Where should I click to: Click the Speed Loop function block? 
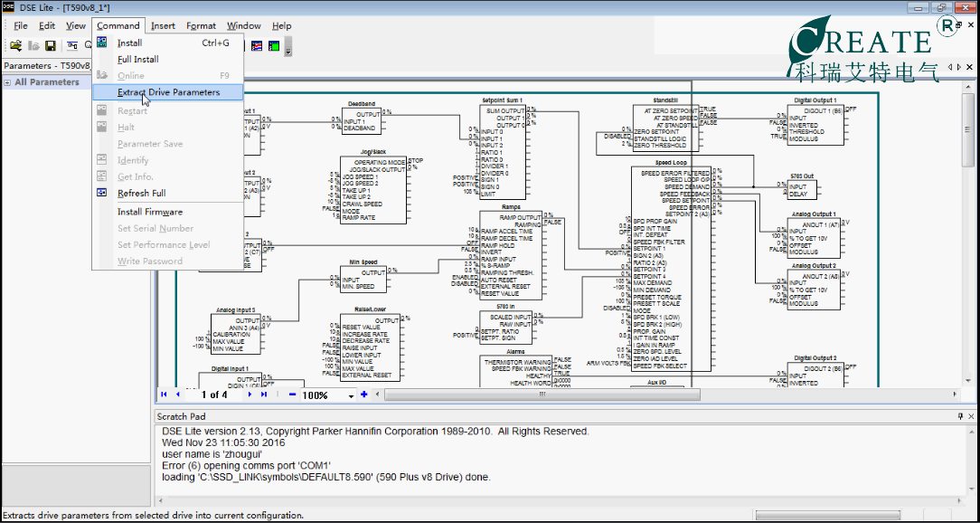coord(671,269)
